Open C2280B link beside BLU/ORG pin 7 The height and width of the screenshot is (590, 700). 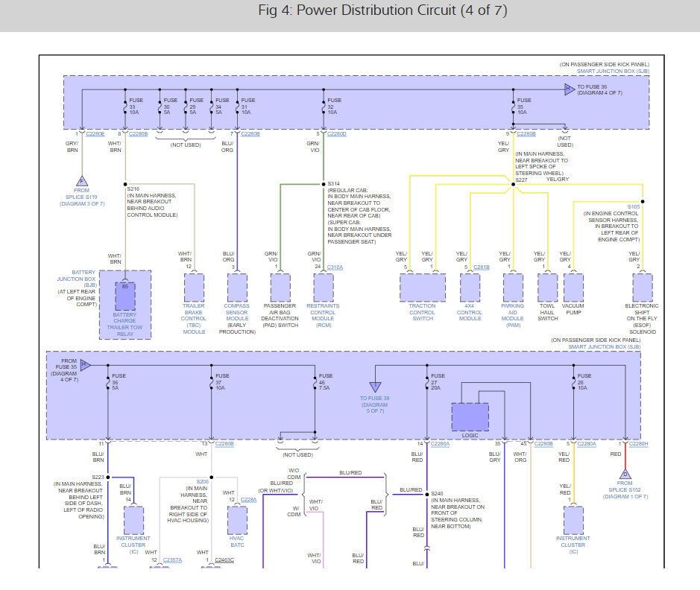250,134
